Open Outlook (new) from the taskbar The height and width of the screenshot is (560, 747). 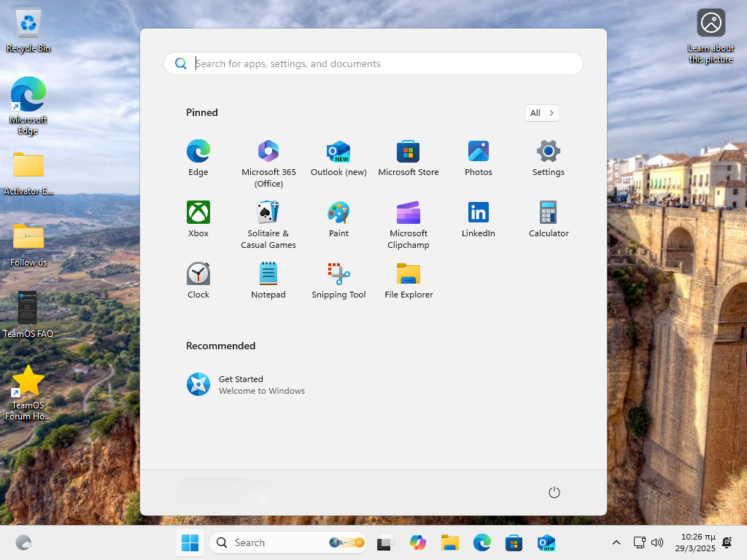click(x=546, y=542)
